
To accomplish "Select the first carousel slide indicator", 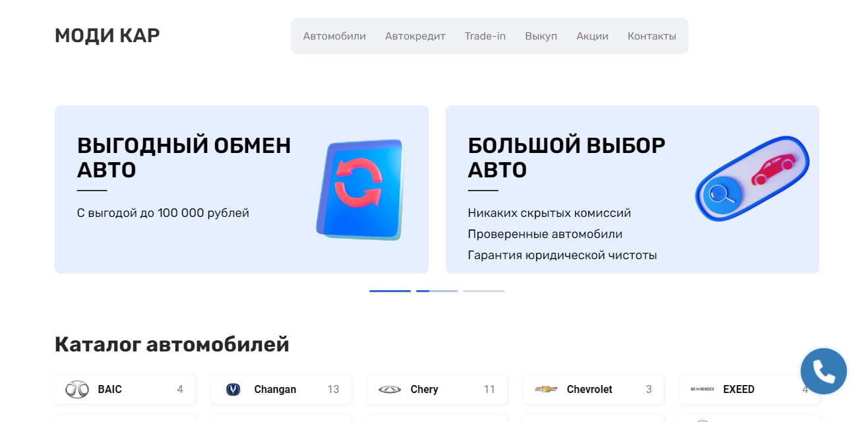I will coord(390,291).
